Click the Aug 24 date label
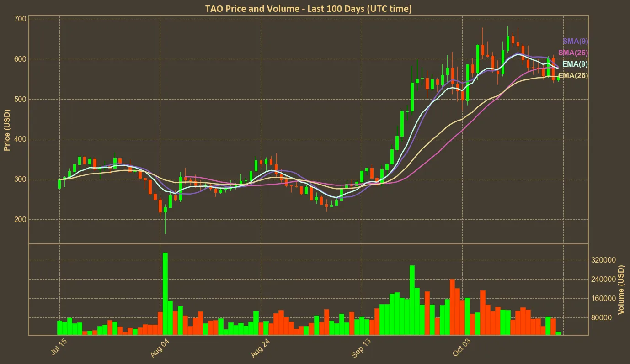The image size is (630, 364). pos(261,348)
